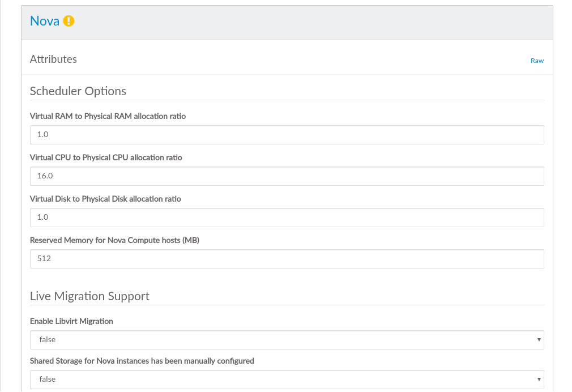Switch to Raw attributes view
572x392 pixels.
tap(537, 61)
